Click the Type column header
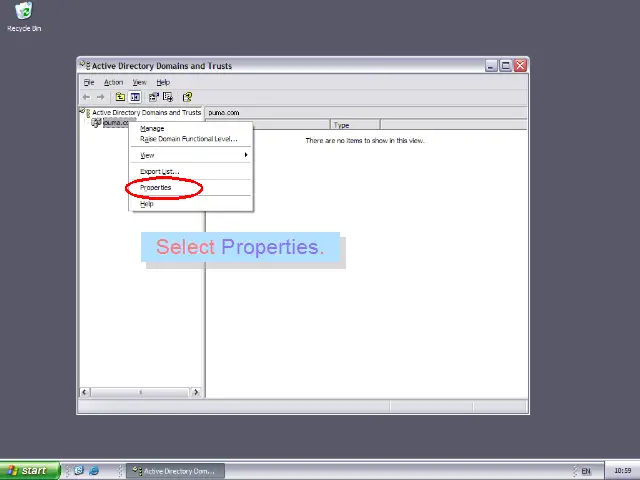This screenshot has height=480, width=640. (x=354, y=125)
